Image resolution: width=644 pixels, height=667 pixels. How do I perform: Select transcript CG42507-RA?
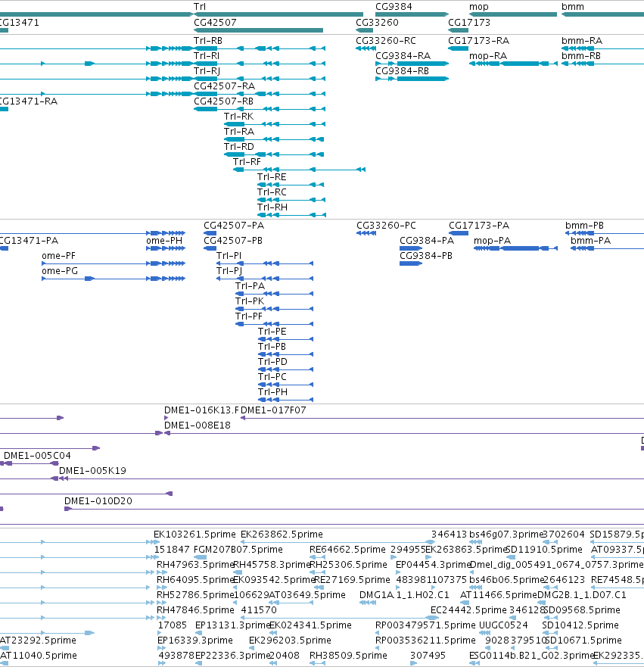click(225, 86)
